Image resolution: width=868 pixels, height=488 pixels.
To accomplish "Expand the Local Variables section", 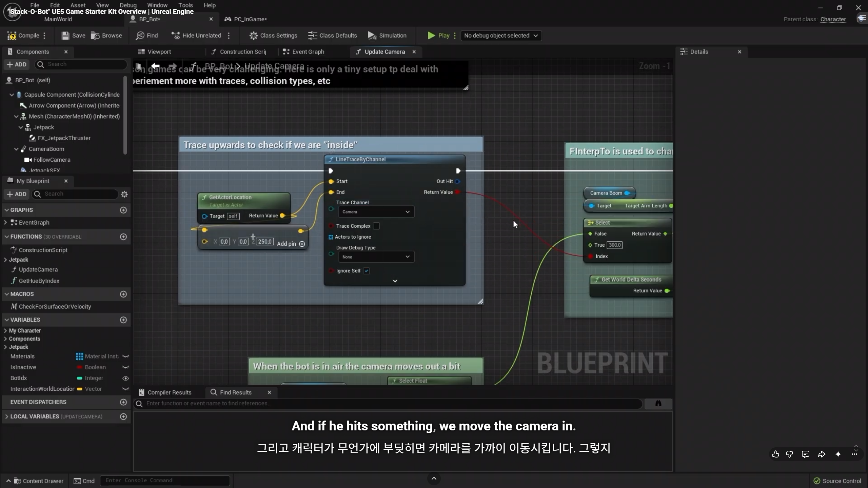I will tap(6, 416).
